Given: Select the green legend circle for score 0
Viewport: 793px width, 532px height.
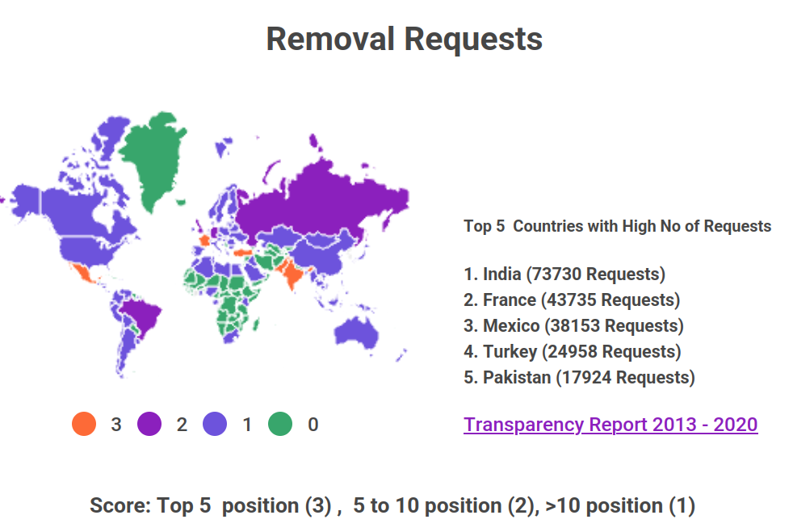Looking at the screenshot, I should pos(280,424).
